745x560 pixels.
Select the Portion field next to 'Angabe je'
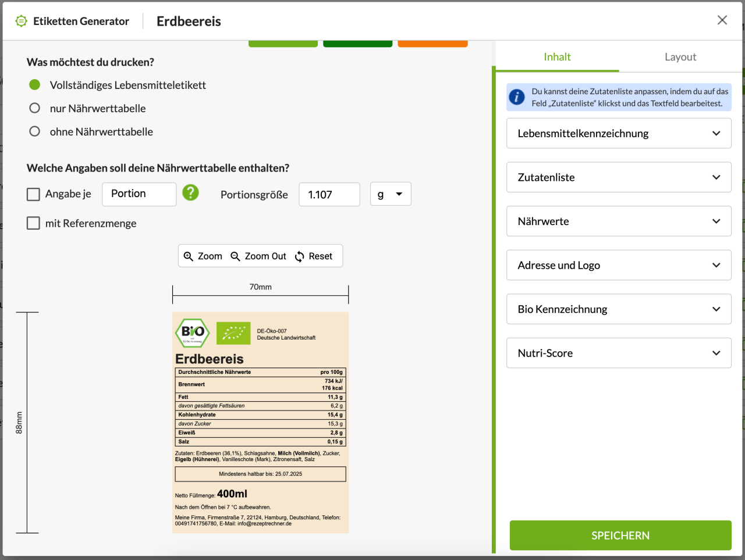pos(139,194)
